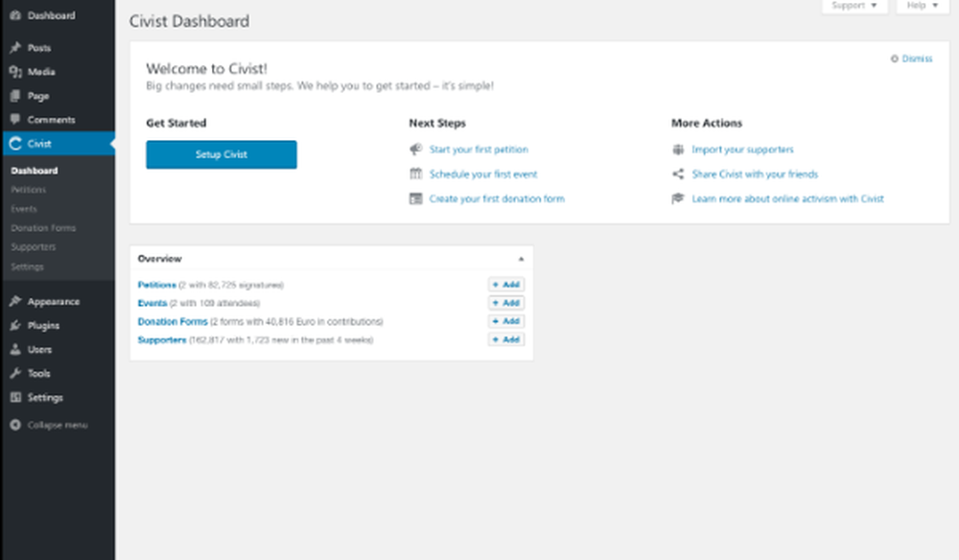Image resolution: width=959 pixels, height=560 pixels.
Task: Click the Civist logo icon in sidebar
Action: click(x=15, y=144)
